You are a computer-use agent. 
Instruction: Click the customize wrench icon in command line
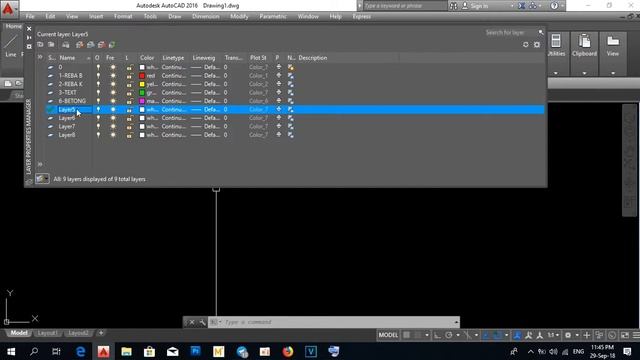(202, 322)
